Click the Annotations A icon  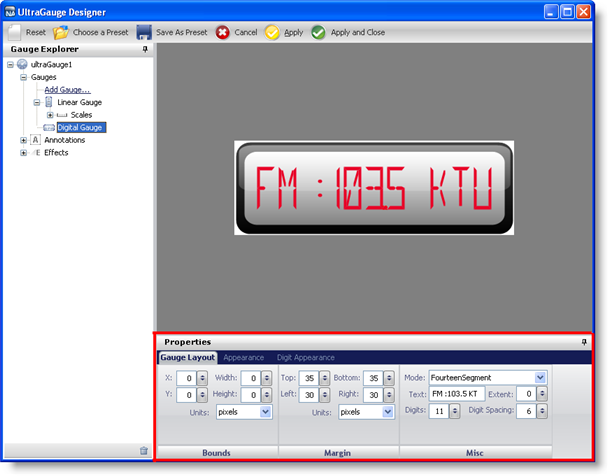(35, 140)
